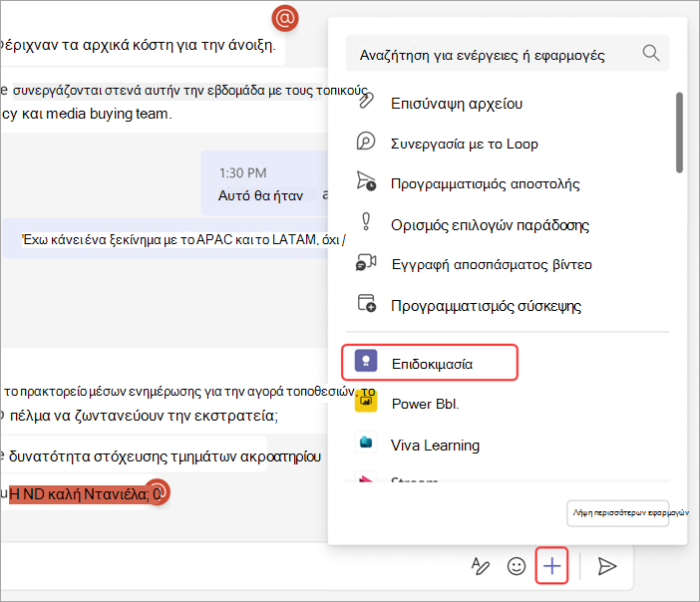
Task: Click the Format text pen icon
Action: point(481,566)
